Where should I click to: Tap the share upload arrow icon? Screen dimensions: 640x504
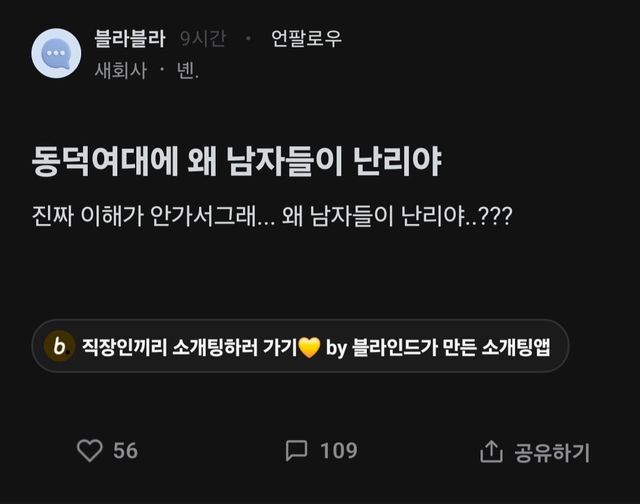(491, 452)
